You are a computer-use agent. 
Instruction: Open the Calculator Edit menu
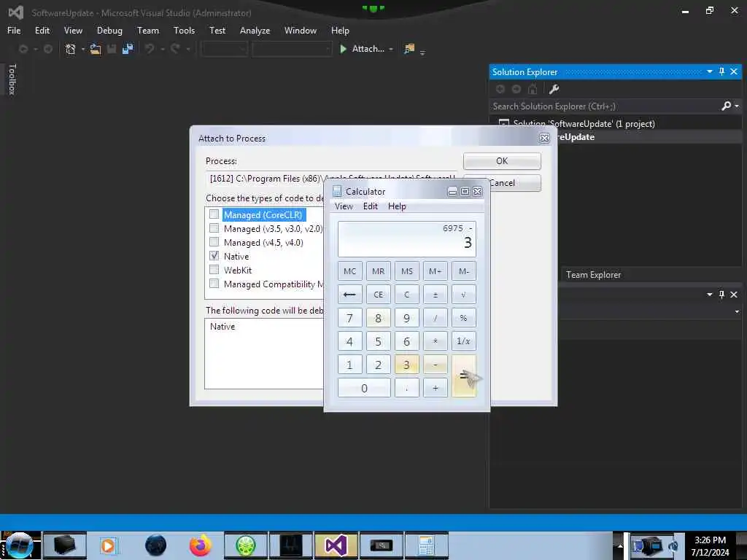click(x=370, y=206)
